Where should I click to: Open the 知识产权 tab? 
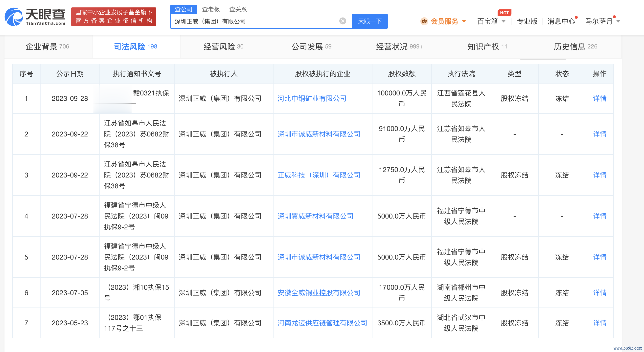(487, 46)
